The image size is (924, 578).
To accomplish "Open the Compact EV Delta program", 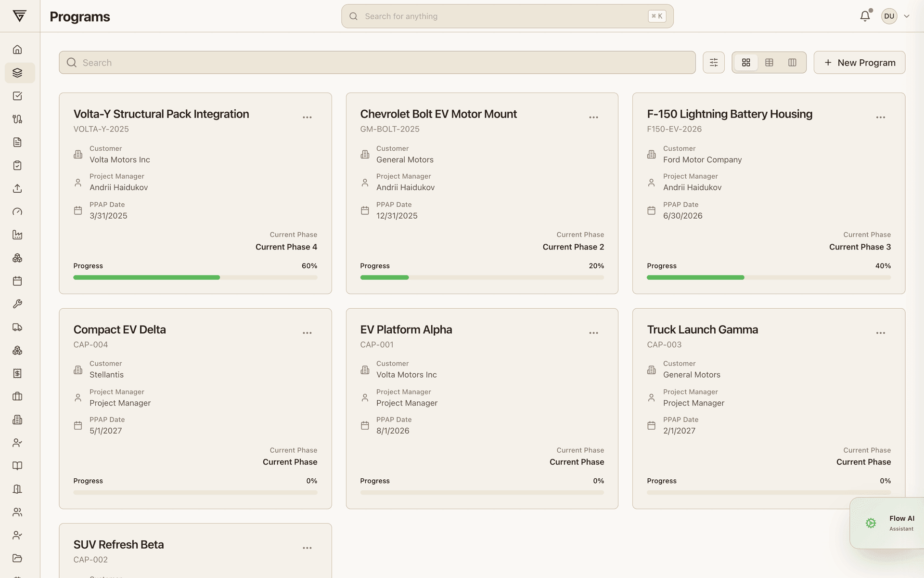I will click(x=119, y=329).
